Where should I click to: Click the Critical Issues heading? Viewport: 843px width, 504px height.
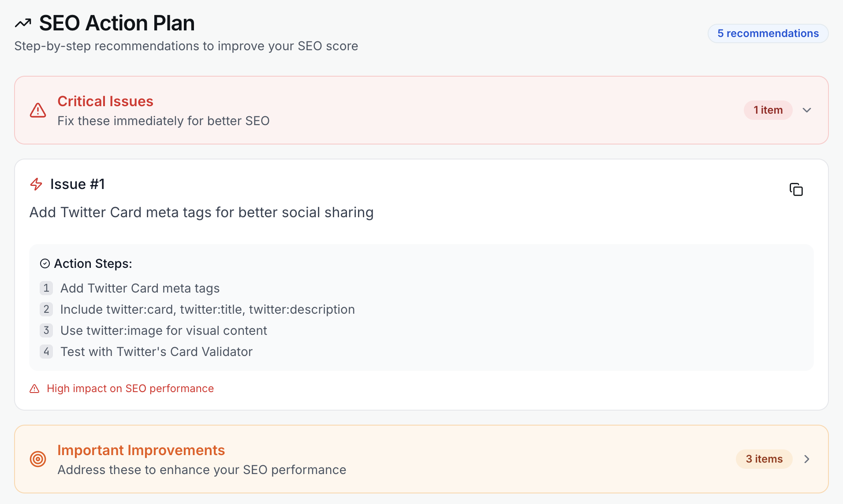tap(105, 101)
